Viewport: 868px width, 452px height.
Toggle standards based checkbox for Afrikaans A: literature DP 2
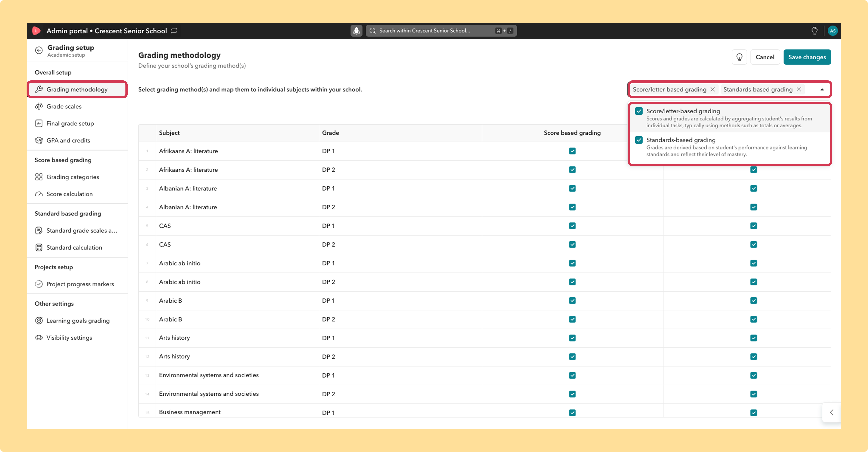pos(754,170)
